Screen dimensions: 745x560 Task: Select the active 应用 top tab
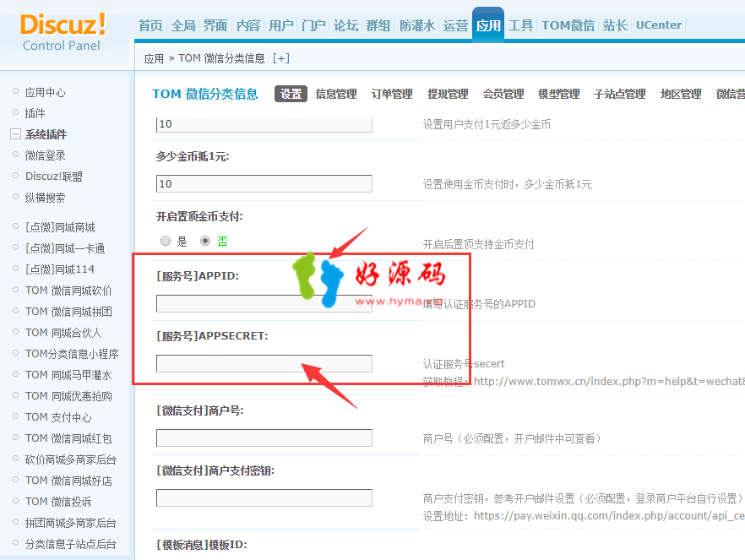pos(488,25)
